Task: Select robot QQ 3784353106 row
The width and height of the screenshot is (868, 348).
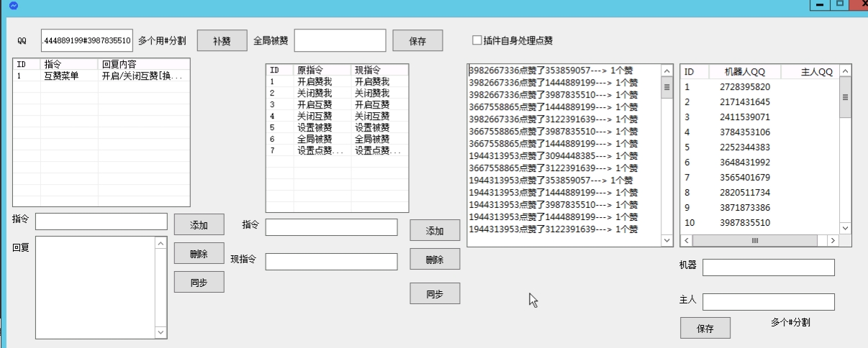Action: (x=759, y=132)
